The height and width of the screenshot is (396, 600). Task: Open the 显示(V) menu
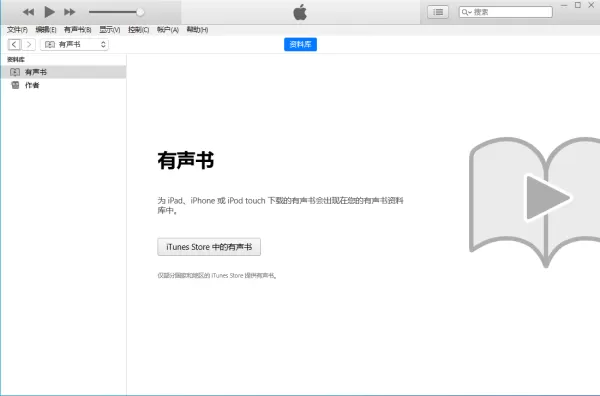pyautogui.click(x=110, y=29)
